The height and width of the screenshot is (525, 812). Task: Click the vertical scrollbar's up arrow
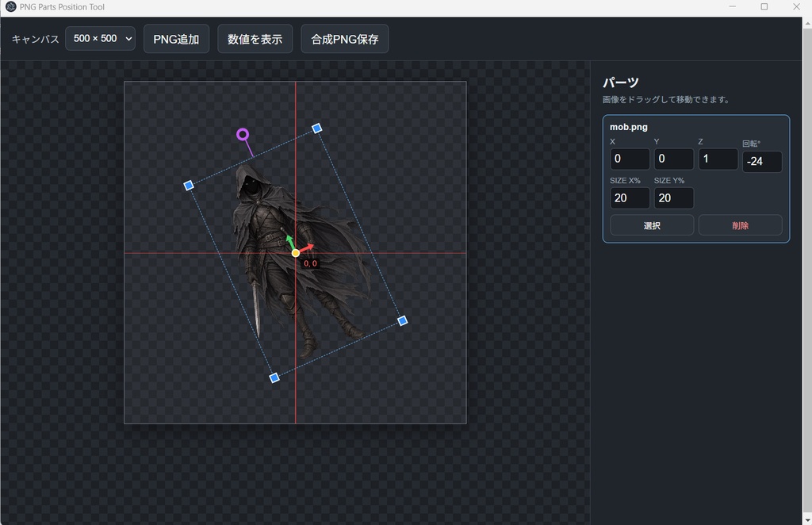[x=807, y=23]
